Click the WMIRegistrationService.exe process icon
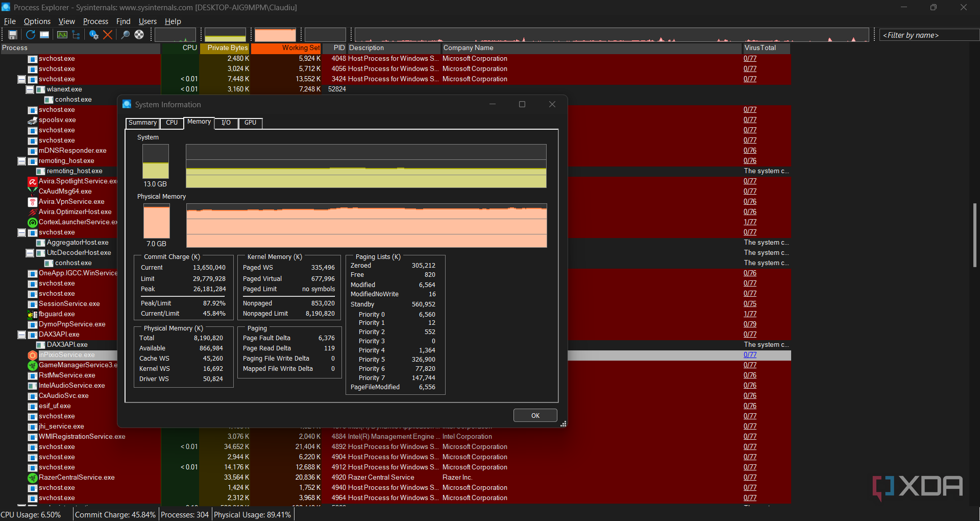This screenshot has height=521, width=980. (32, 437)
